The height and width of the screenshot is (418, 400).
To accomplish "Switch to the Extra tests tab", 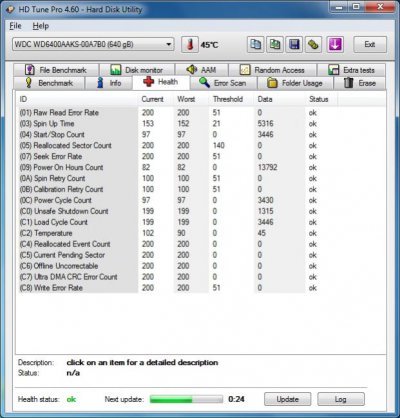I will point(351,70).
